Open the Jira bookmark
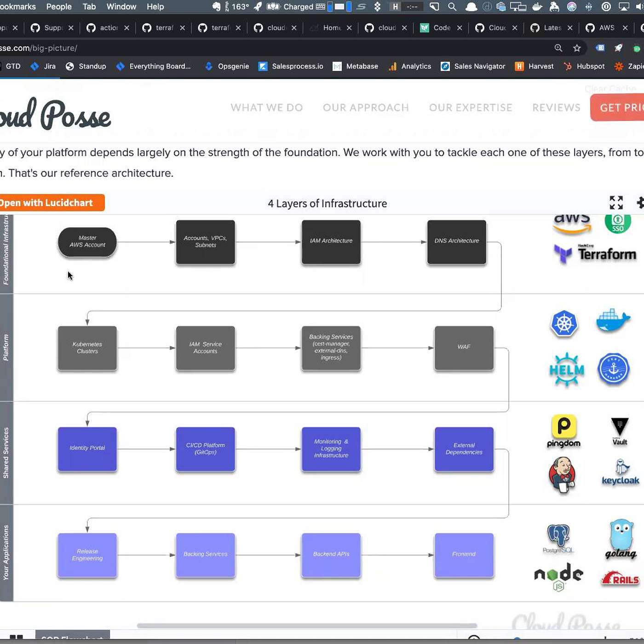This screenshot has height=644, width=644. pyautogui.click(x=43, y=66)
